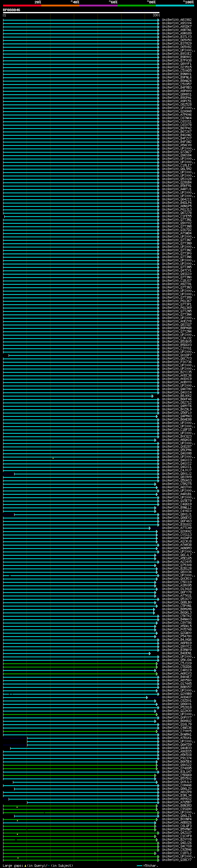Select label UniRef100_C3KJ32
The image size is (197, 868).
click(x=177, y=338)
